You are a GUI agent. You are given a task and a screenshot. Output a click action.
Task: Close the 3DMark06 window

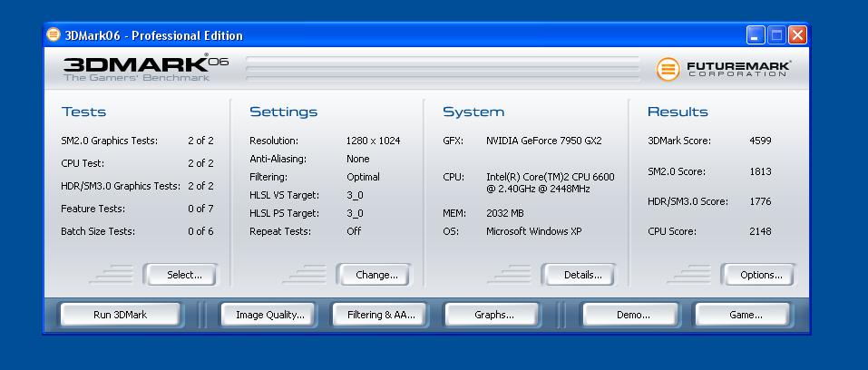(x=797, y=35)
